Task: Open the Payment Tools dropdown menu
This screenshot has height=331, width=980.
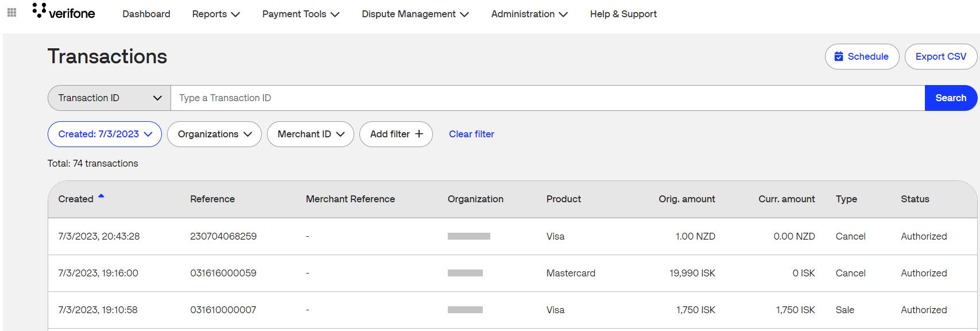Action: [x=300, y=14]
